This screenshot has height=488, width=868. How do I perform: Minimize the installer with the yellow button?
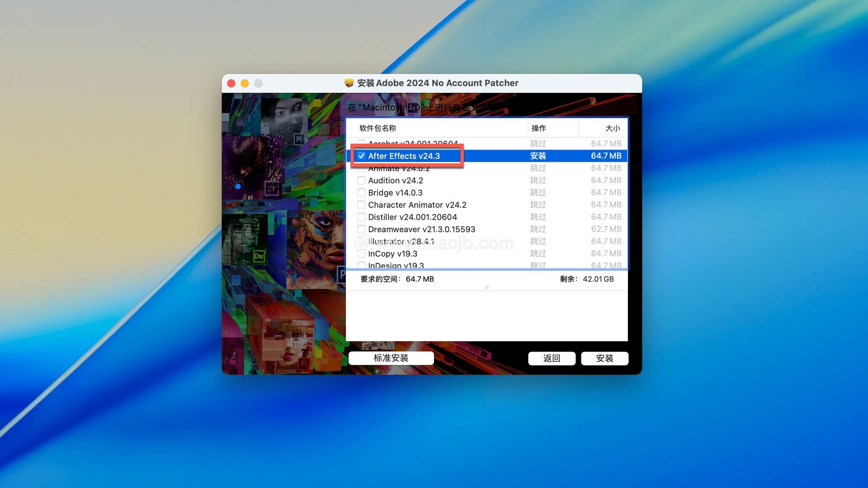click(x=245, y=84)
